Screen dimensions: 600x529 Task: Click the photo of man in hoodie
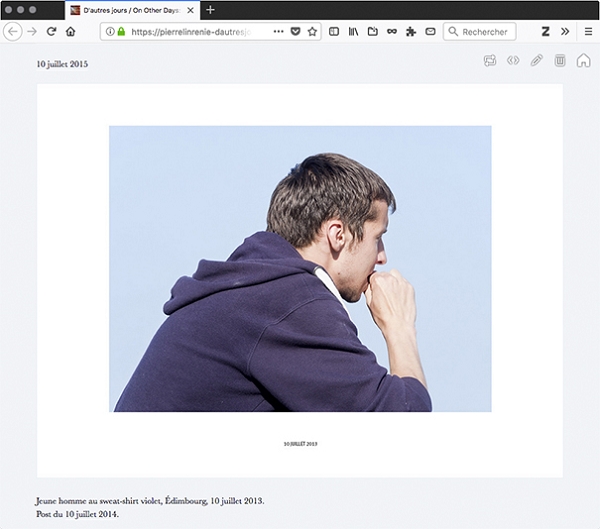(x=300, y=268)
